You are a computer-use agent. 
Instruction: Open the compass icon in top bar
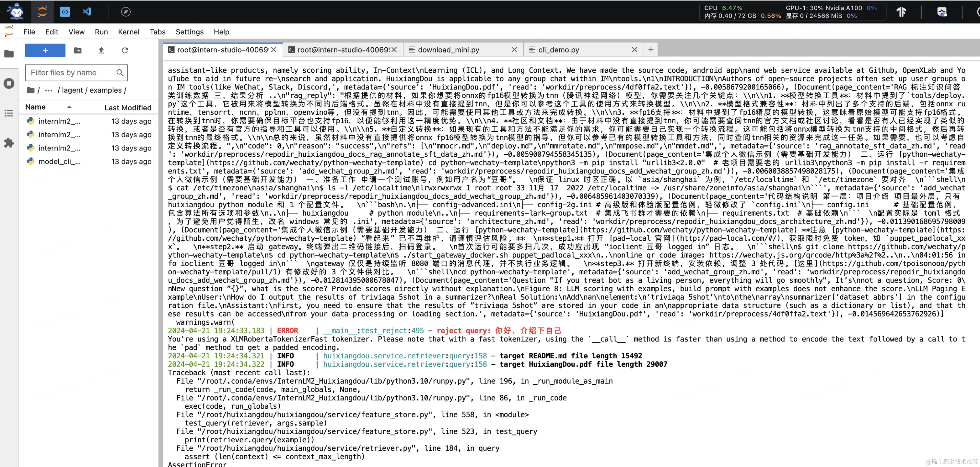click(x=126, y=12)
